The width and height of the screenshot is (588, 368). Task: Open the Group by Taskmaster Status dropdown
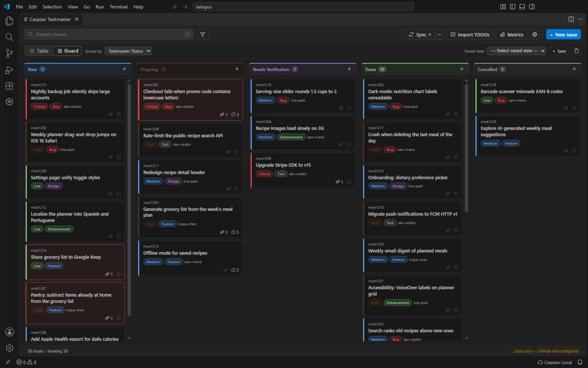coord(128,51)
